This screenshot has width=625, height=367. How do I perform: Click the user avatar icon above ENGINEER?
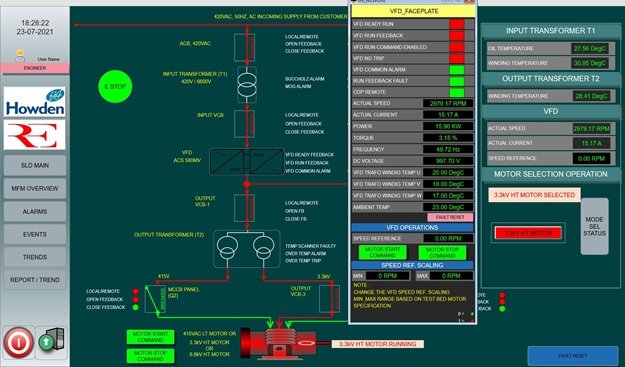20,55
